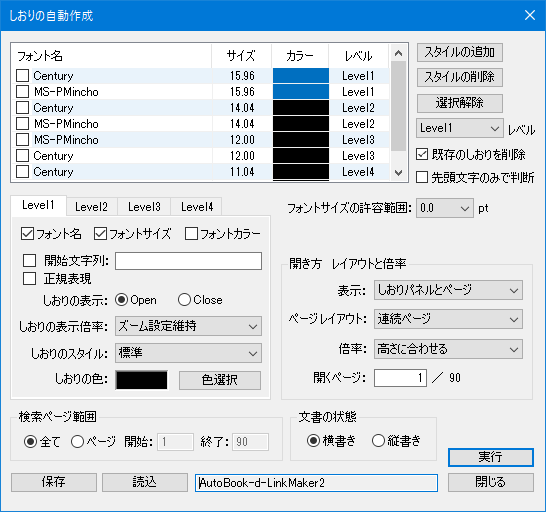Choose the 縦書き radio button
Screen dimensions: 546x512
[x=378, y=441]
